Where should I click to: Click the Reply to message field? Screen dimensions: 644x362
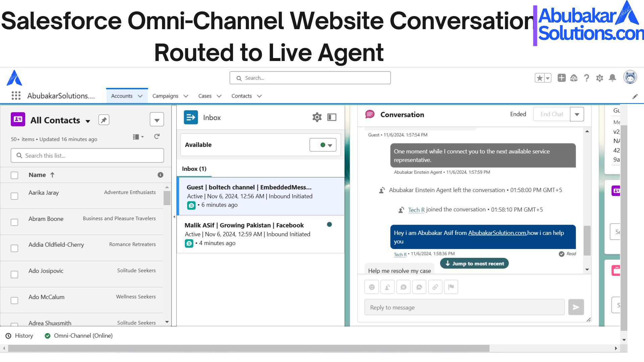click(464, 307)
